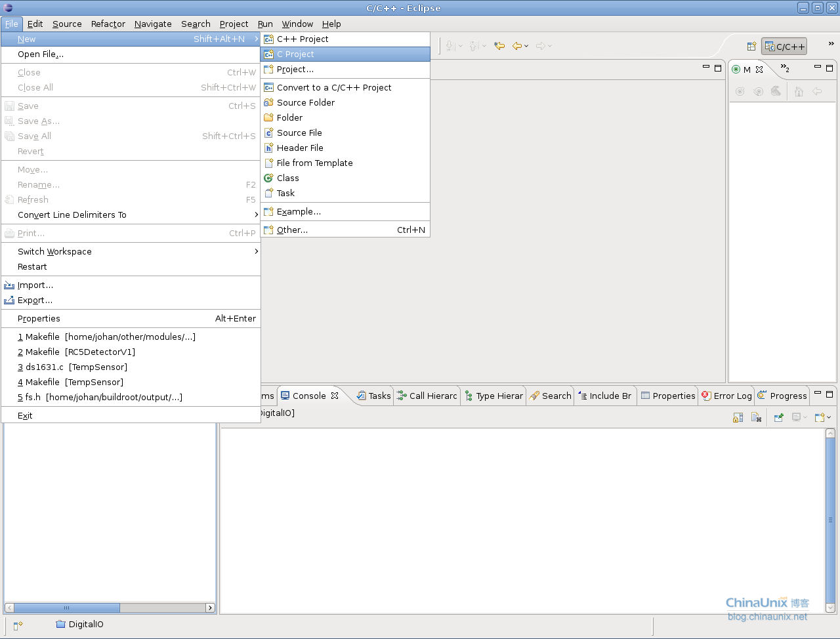Screen dimensions: 840x639
Task: Show hidden views chevron with 2
Action: [785, 68]
